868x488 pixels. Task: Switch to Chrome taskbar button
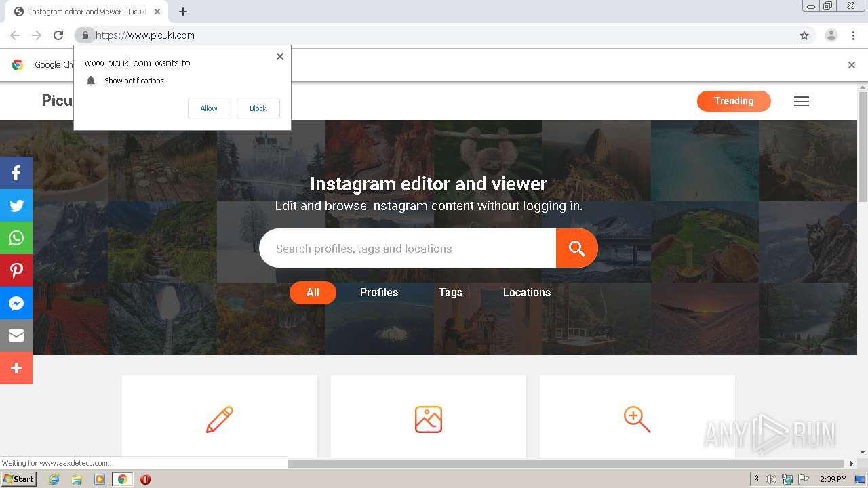[x=122, y=479]
